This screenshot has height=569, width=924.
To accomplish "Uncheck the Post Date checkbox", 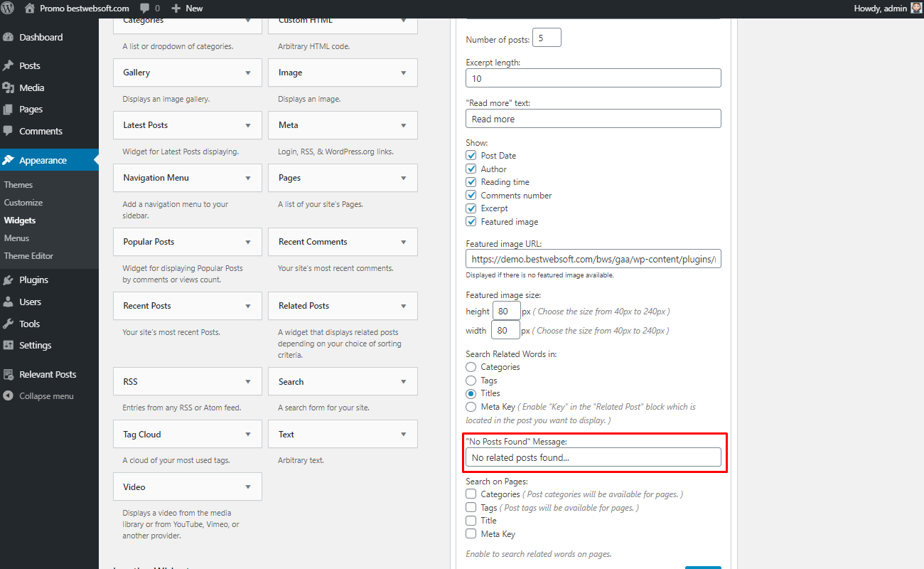I will [x=471, y=155].
